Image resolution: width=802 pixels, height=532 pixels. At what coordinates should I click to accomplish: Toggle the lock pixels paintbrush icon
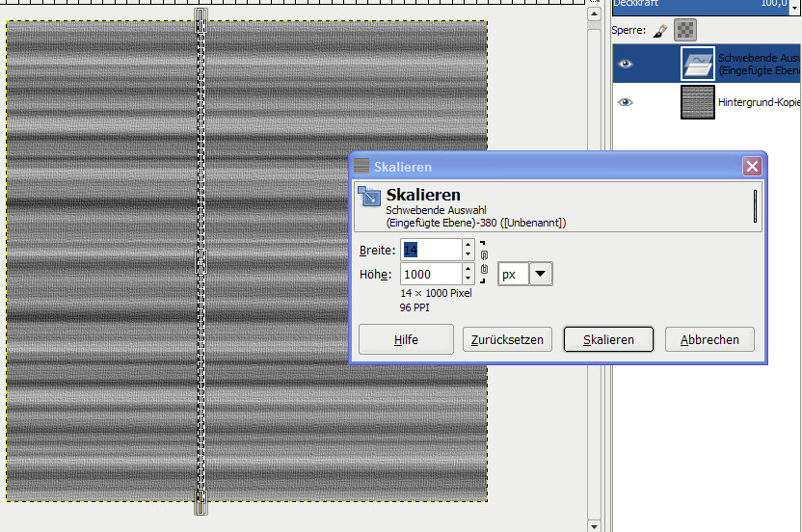coord(660,31)
